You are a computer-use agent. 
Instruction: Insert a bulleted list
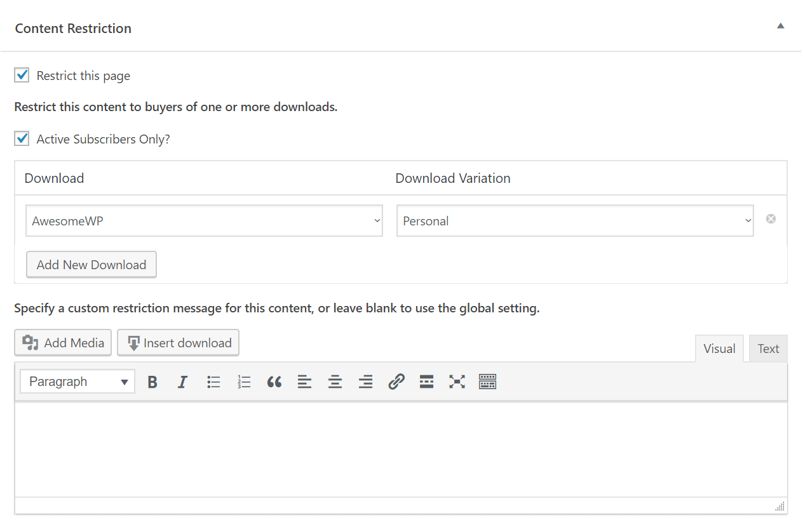(213, 382)
